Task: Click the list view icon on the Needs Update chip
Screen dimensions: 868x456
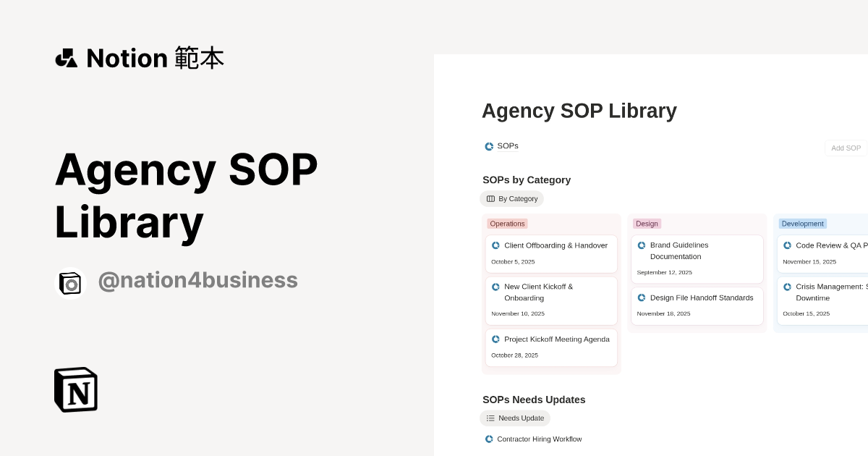Action: pos(490,418)
